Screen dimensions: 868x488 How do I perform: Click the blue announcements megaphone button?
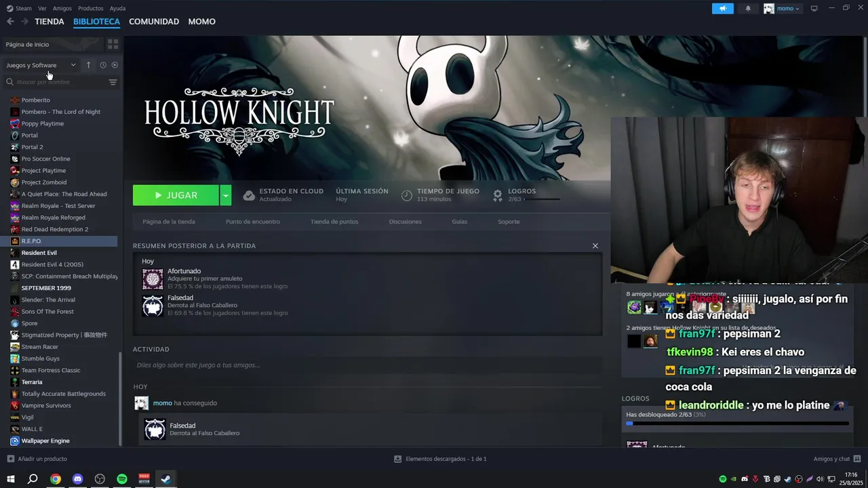point(723,8)
